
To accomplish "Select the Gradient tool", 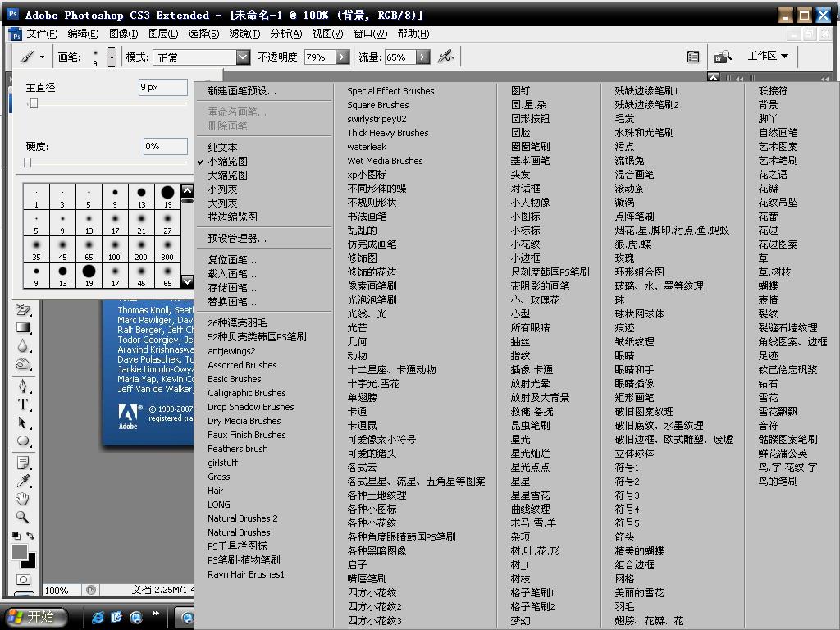I will pyautogui.click(x=23, y=328).
